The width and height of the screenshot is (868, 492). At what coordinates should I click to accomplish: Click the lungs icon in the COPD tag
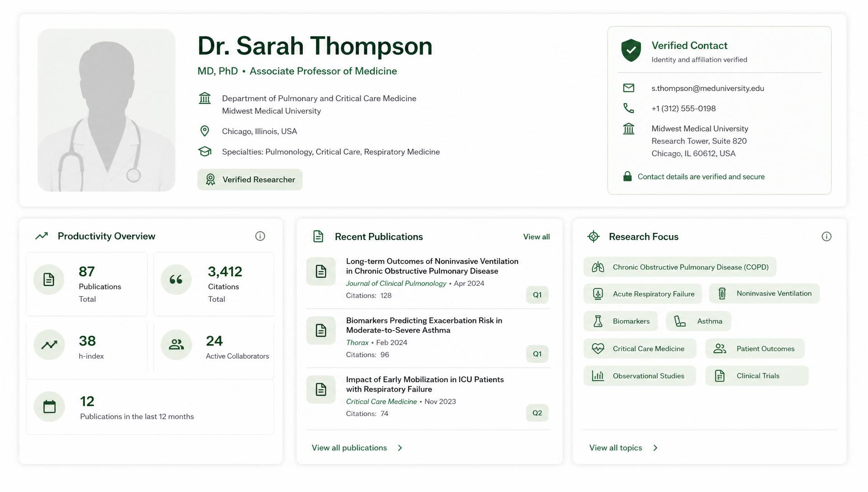(x=598, y=267)
